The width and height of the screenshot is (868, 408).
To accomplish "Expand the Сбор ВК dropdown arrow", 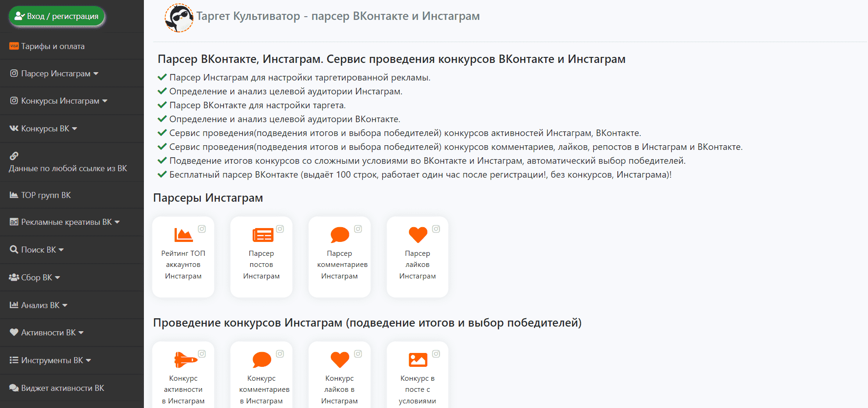I will tap(57, 278).
